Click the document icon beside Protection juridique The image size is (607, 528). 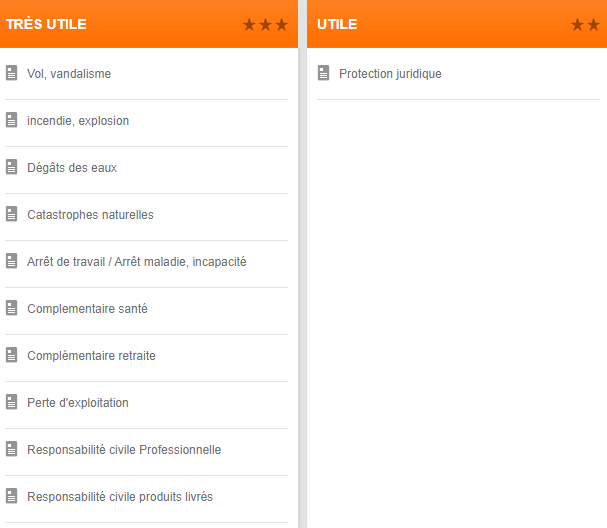click(323, 73)
